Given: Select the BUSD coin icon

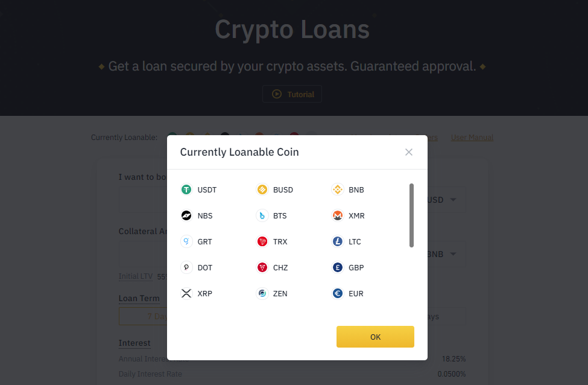Looking at the screenshot, I should point(262,189).
